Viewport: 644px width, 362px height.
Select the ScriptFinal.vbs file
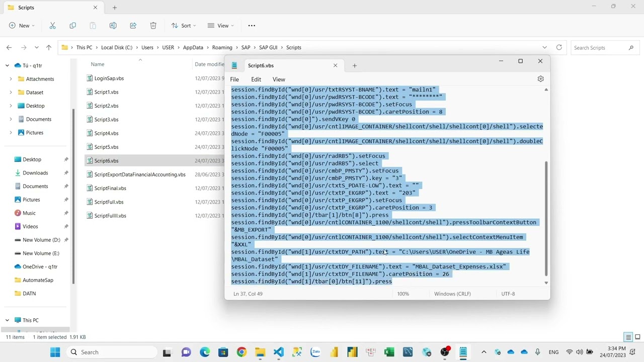(x=110, y=188)
